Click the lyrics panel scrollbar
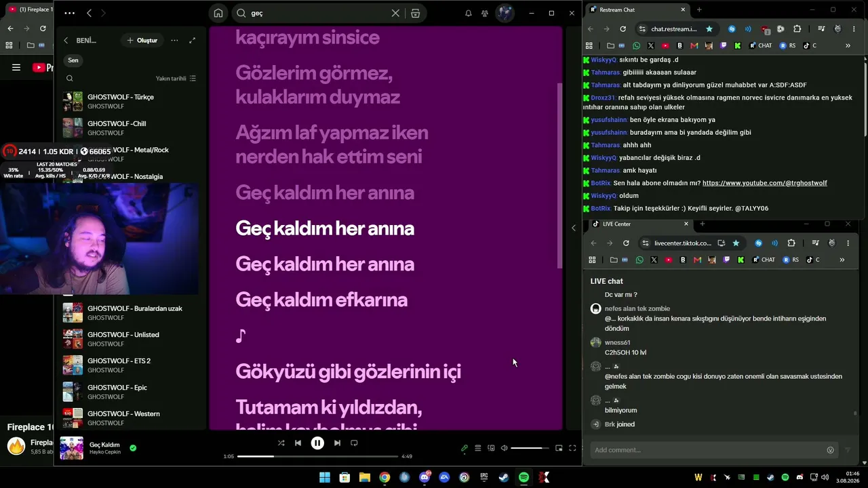 [x=559, y=175]
